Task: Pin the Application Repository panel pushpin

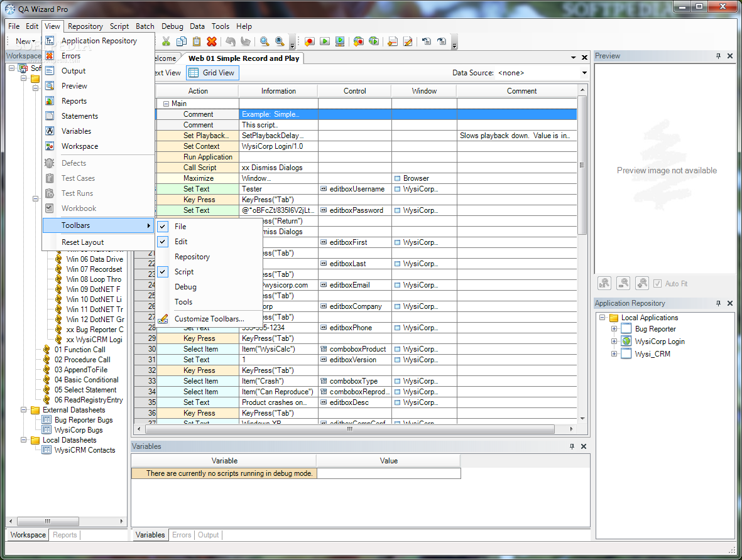Action: 718,303
